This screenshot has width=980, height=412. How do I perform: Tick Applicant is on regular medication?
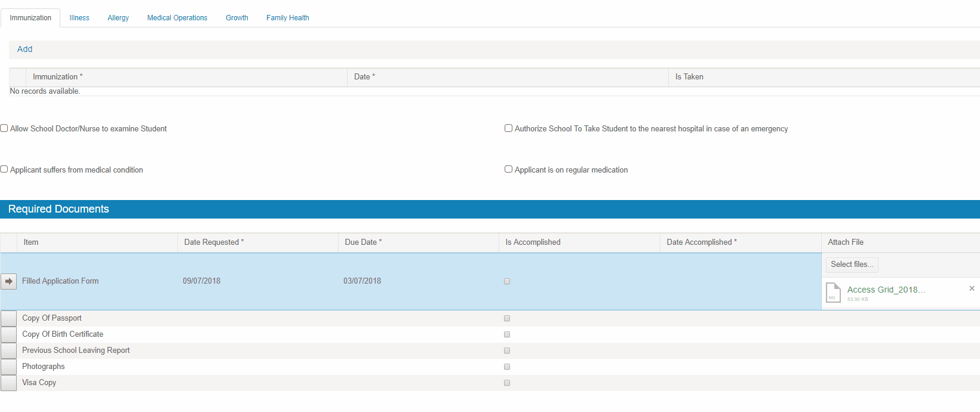(x=509, y=170)
